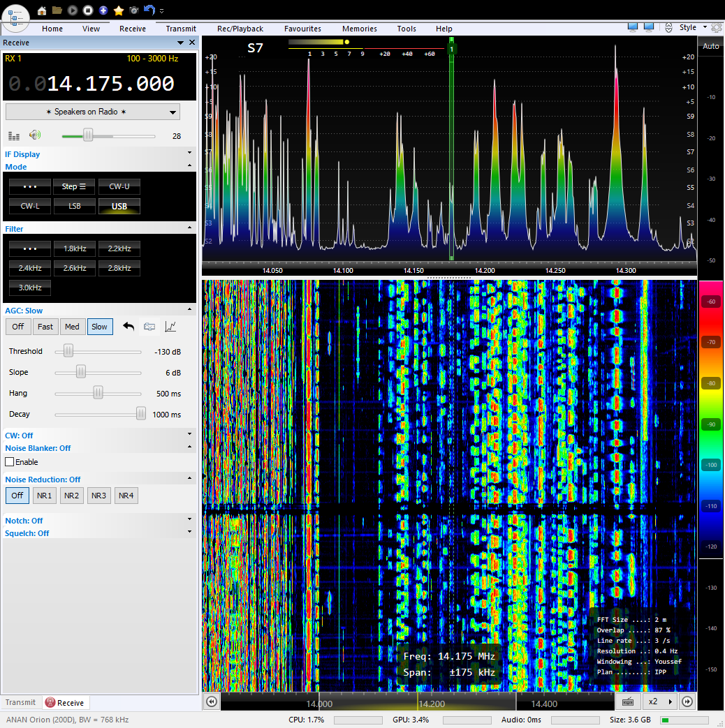Image resolution: width=725 pixels, height=728 pixels.
Task: Open the Memories menu tab
Action: (x=359, y=29)
